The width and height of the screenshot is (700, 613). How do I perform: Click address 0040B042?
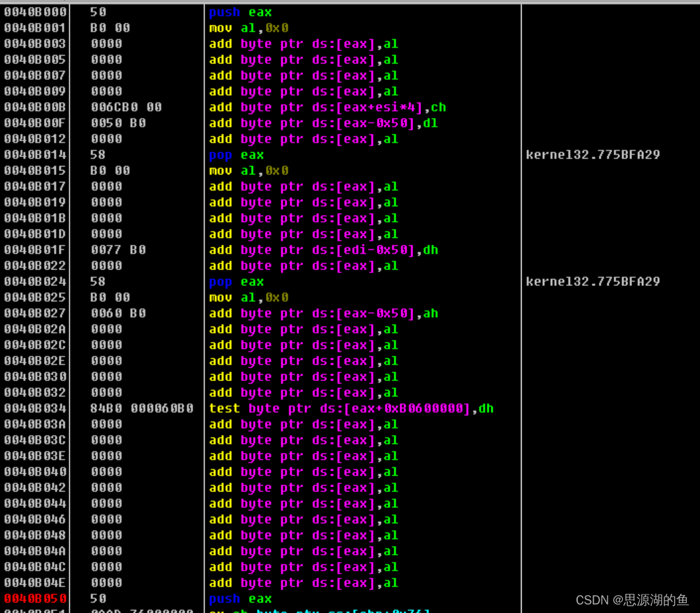pyautogui.click(x=35, y=487)
